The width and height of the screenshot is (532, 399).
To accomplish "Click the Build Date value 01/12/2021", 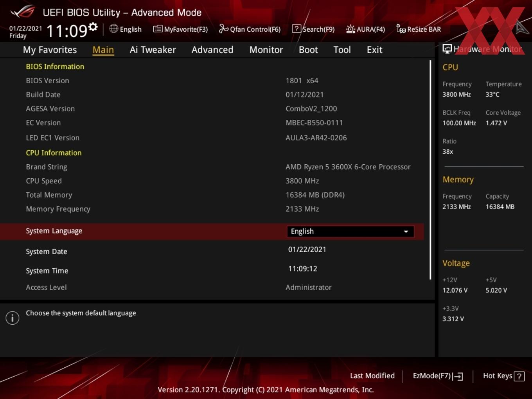I will coord(305,95).
